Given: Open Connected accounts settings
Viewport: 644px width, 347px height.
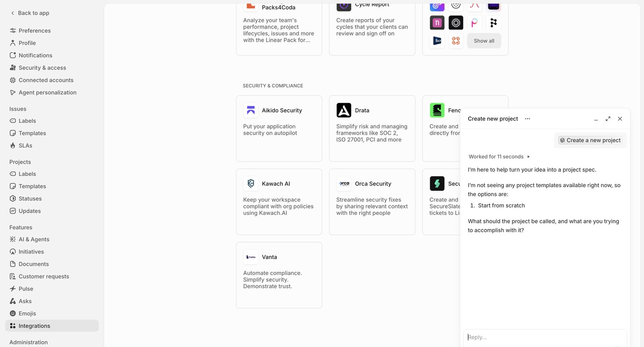Looking at the screenshot, I should coord(52,80).
